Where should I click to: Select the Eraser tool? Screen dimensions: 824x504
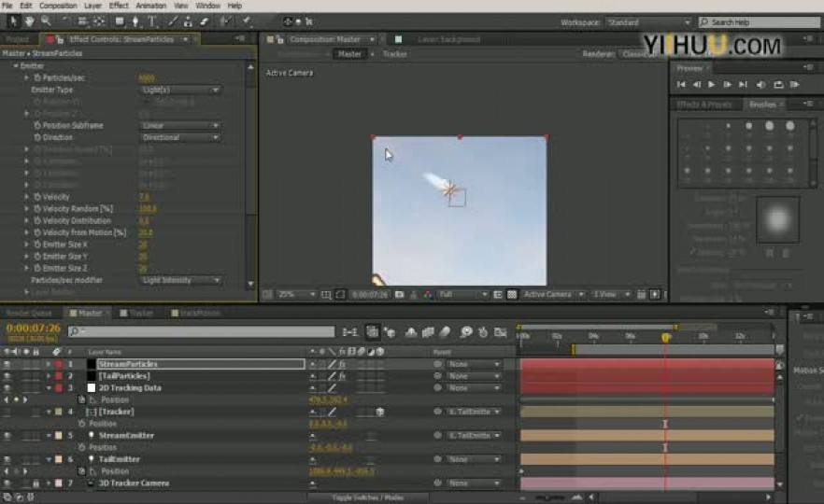pos(204,21)
